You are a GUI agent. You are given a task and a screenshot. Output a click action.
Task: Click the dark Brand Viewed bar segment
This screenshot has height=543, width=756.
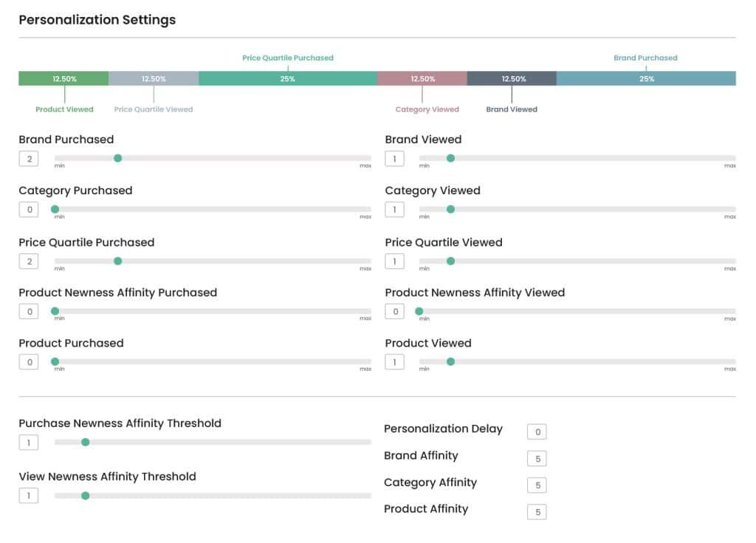tap(512, 78)
